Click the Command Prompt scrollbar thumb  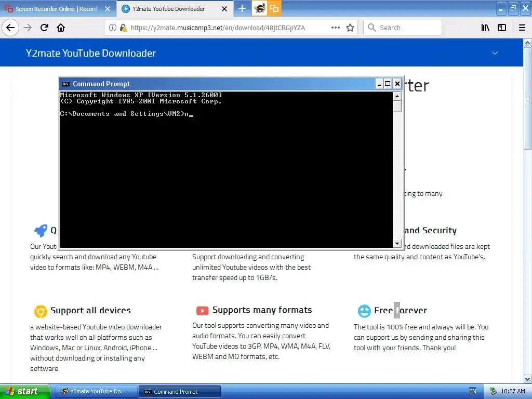click(x=397, y=106)
